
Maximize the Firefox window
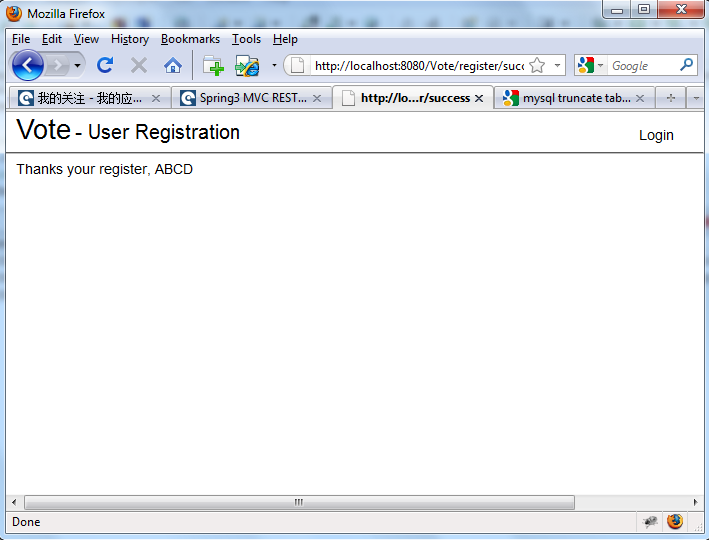click(x=644, y=9)
